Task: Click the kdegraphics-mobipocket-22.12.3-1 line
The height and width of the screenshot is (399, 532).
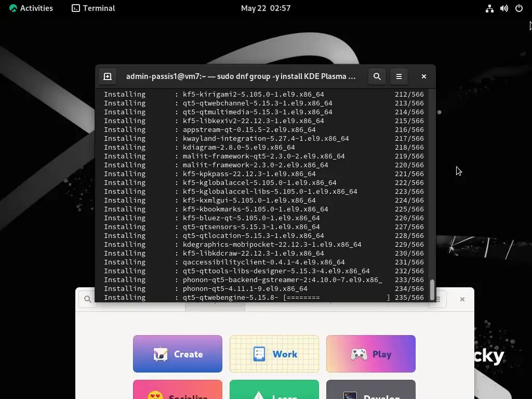Action: (263, 244)
